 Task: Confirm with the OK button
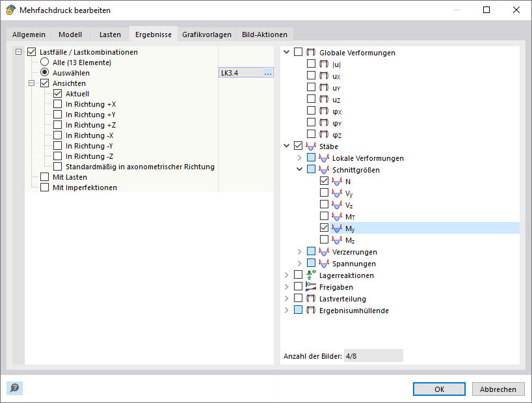pyautogui.click(x=439, y=389)
